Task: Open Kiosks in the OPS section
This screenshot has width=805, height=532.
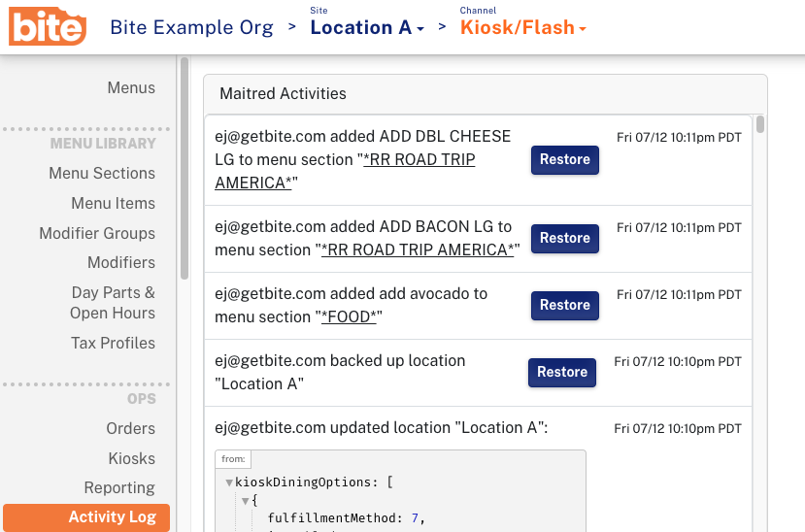Action: click(x=131, y=459)
